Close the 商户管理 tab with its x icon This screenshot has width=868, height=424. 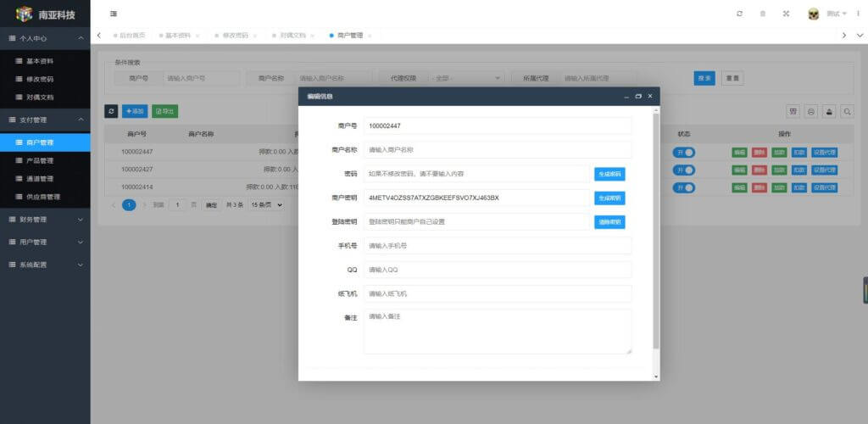(x=370, y=36)
